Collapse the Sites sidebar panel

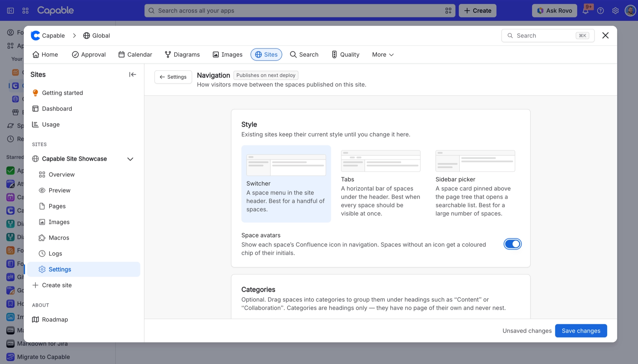(x=133, y=74)
